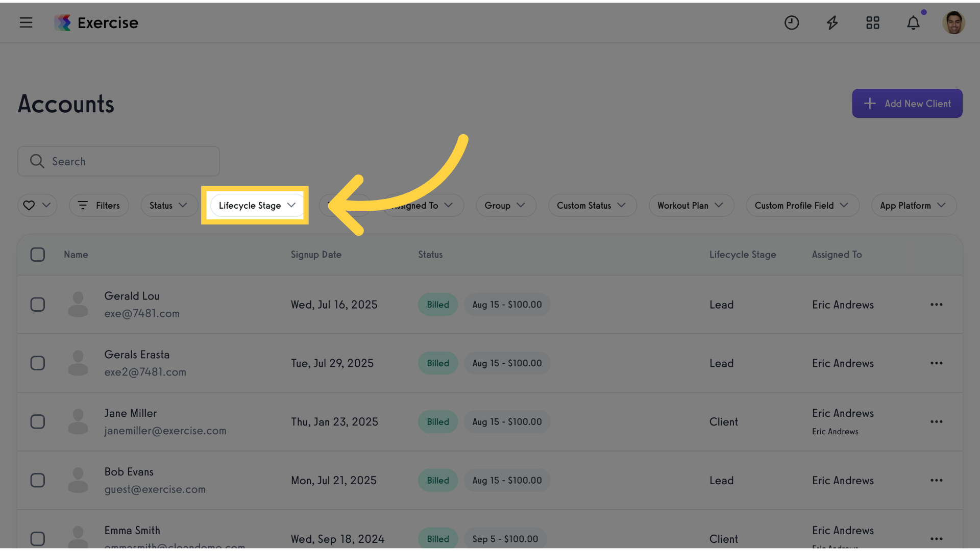The image size is (980, 551).
Task: Open the clock history icon
Action: click(792, 22)
